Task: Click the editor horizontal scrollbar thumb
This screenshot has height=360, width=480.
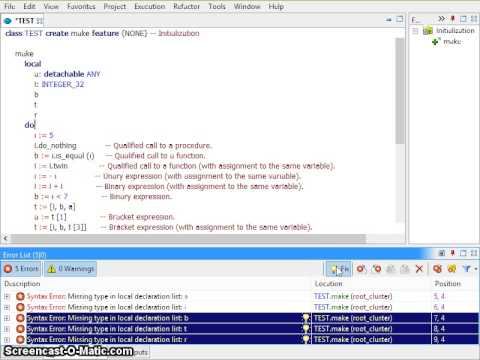Action: (188, 238)
